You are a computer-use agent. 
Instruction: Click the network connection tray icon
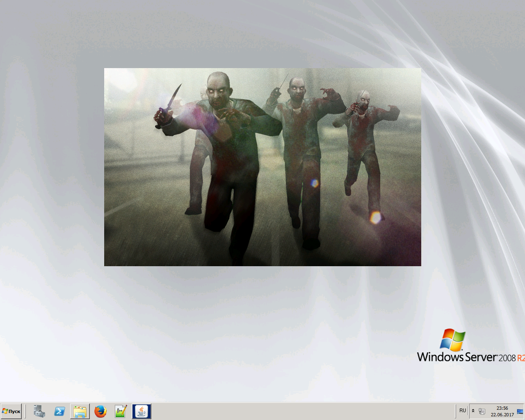click(482, 411)
